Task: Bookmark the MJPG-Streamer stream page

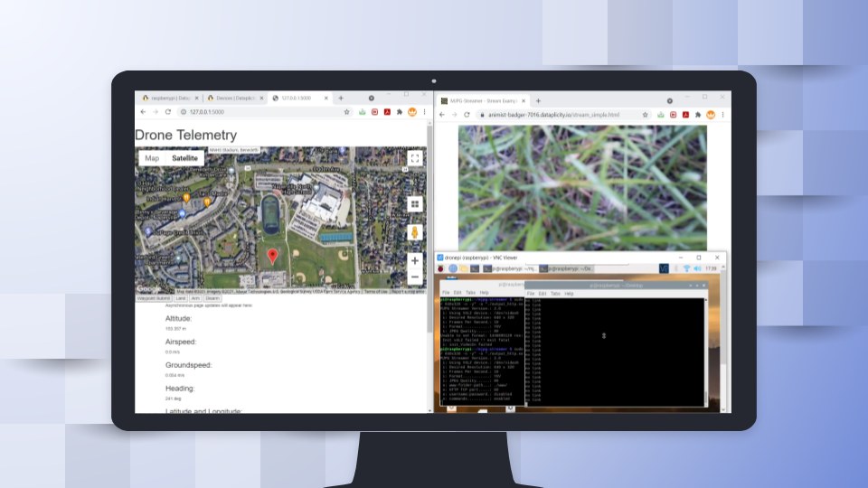Action: pyautogui.click(x=645, y=115)
